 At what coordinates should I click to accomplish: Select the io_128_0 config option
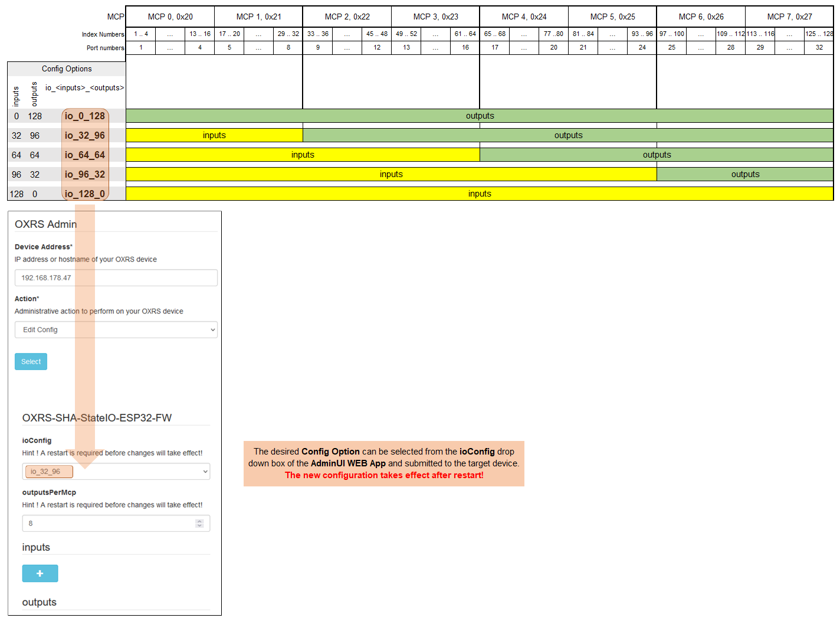tap(85, 194)
